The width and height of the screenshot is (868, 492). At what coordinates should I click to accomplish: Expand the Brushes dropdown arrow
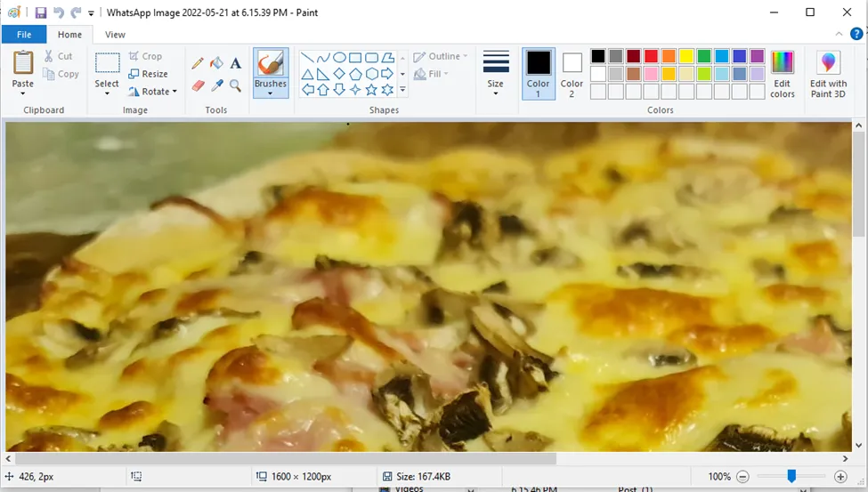coord(270,93)
